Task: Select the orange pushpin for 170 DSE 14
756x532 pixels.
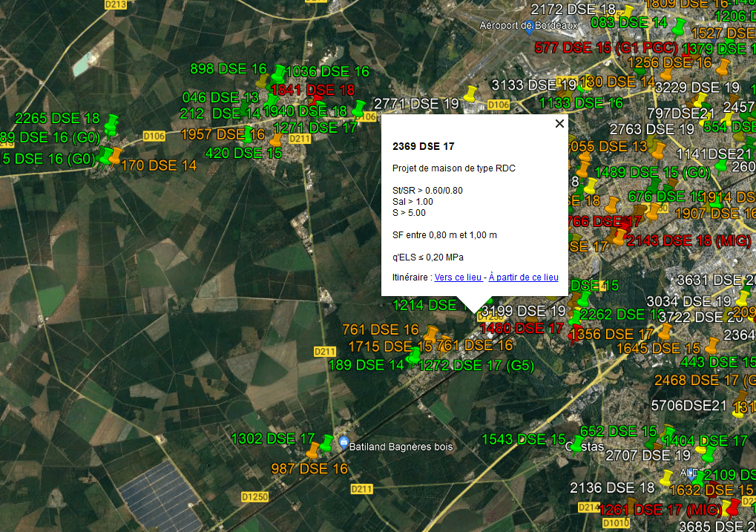Action: pyautogui.click(x=115, y=157)
